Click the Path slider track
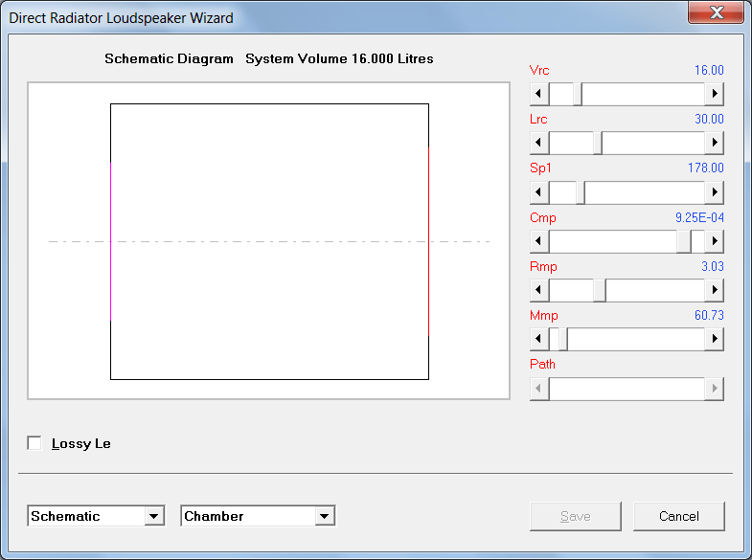This screenshot has height=560, width=752. pos(627,389)
